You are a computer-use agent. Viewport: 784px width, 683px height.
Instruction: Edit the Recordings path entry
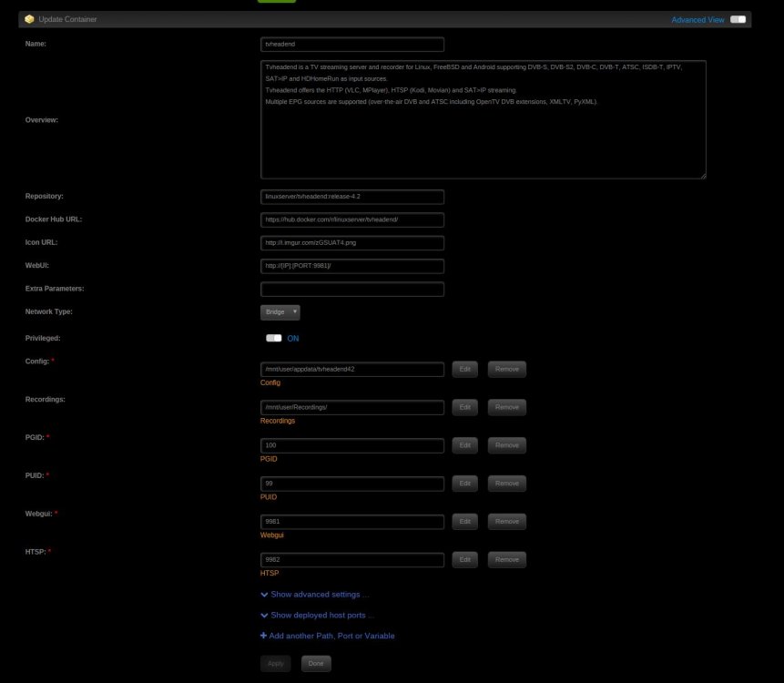(x=465, y=407)
